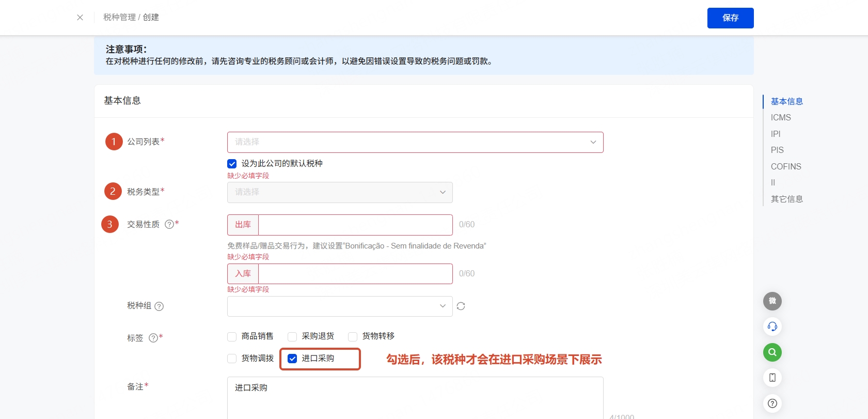Focus the 入库 transaction nature input
Screen dimensions: 868x419
(x=355, y=274)
